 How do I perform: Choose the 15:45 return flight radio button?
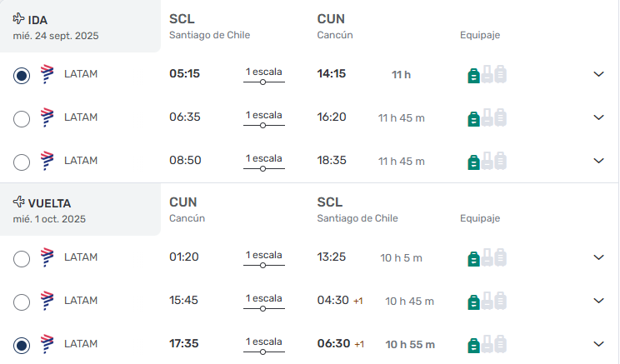coord(22,302)
